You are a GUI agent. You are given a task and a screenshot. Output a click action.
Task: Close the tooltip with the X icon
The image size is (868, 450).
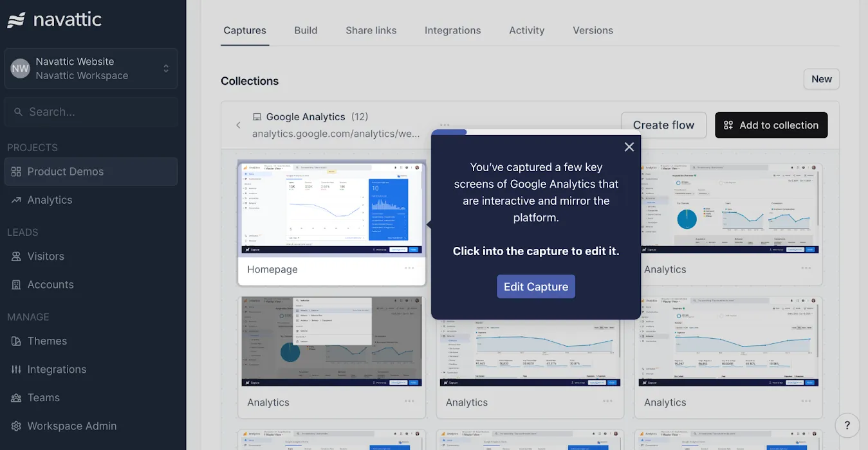tap(629, 147)
